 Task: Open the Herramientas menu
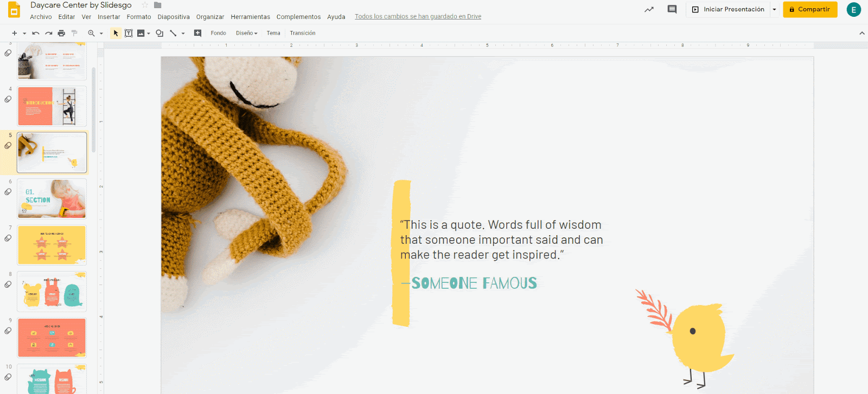(250, 17)
